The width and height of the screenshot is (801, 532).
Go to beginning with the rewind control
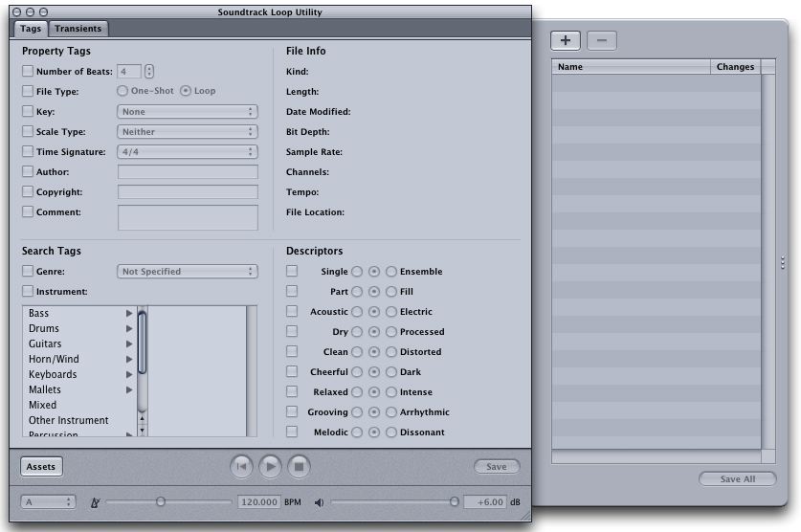point(241,466)
